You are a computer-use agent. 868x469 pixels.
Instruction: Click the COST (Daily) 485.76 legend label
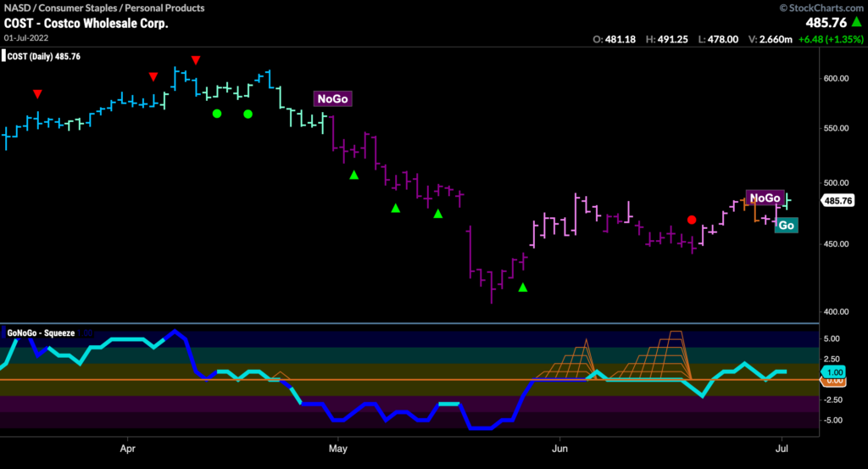point(44,57)
